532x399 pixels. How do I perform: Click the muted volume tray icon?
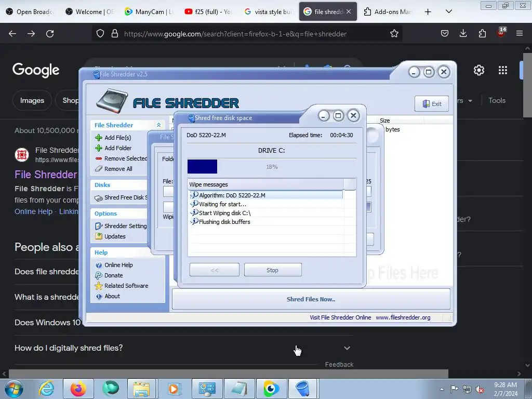[x=480, y=389]
